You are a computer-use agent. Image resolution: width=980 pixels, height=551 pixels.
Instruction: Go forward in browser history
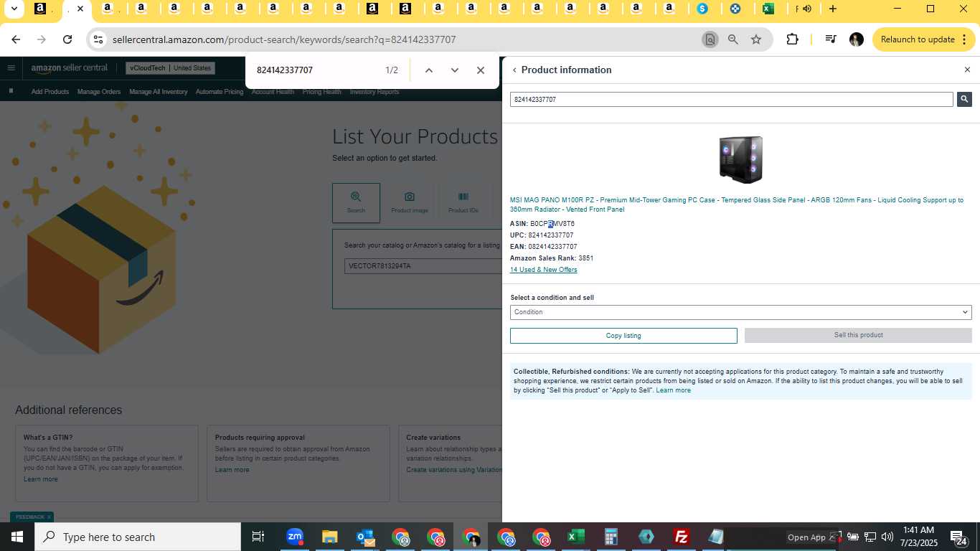point(42,39)
